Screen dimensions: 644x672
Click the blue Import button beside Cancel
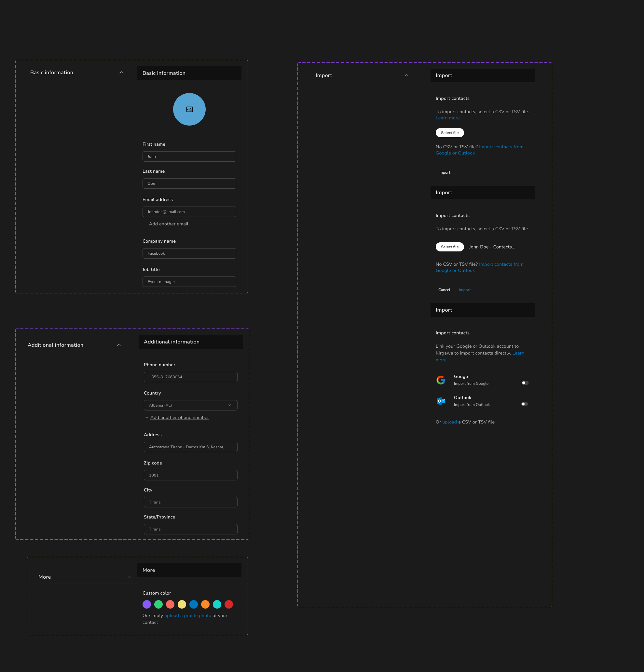(465, 290)
